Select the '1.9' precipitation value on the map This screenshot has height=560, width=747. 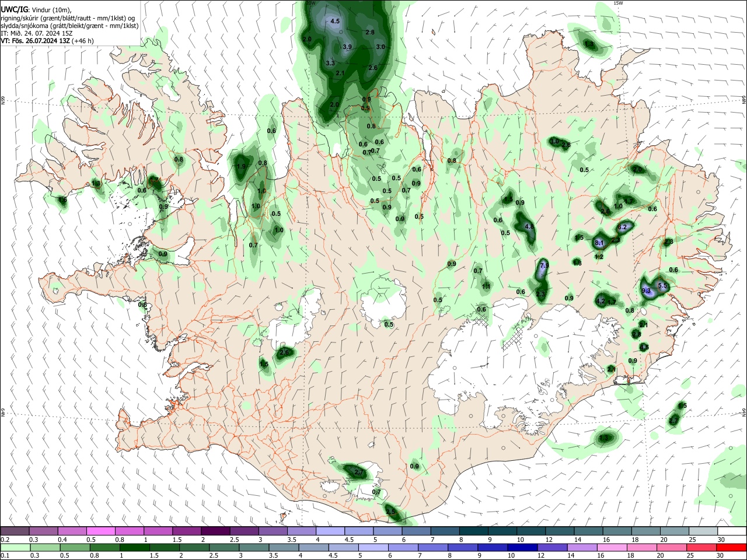241,166
